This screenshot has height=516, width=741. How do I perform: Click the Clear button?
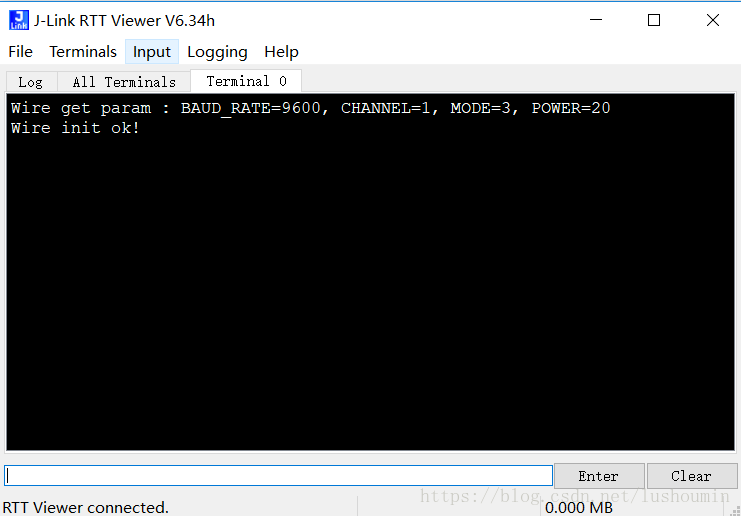click(x=691, y=476)
